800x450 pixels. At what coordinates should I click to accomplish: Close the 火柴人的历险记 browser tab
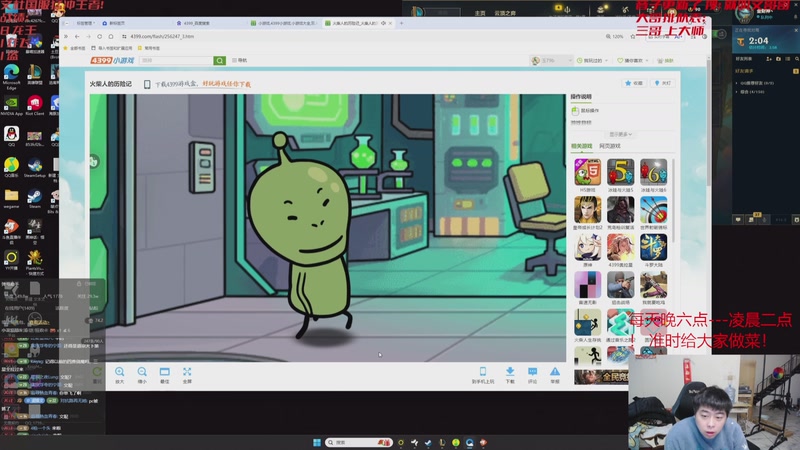[390, 23]
